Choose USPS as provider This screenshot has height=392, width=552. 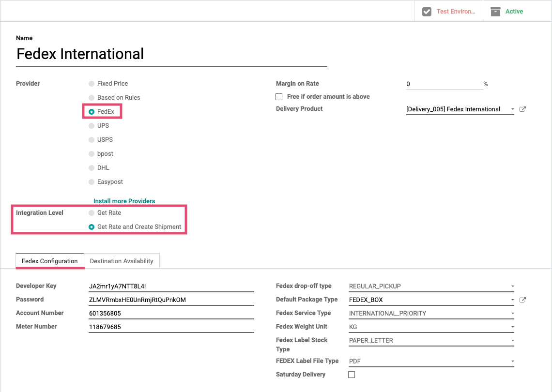coord(92,140)
